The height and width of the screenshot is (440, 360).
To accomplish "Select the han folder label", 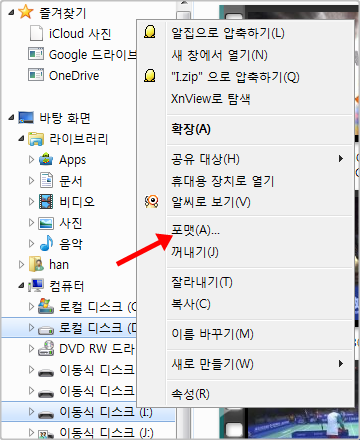I will pos(59,265).
